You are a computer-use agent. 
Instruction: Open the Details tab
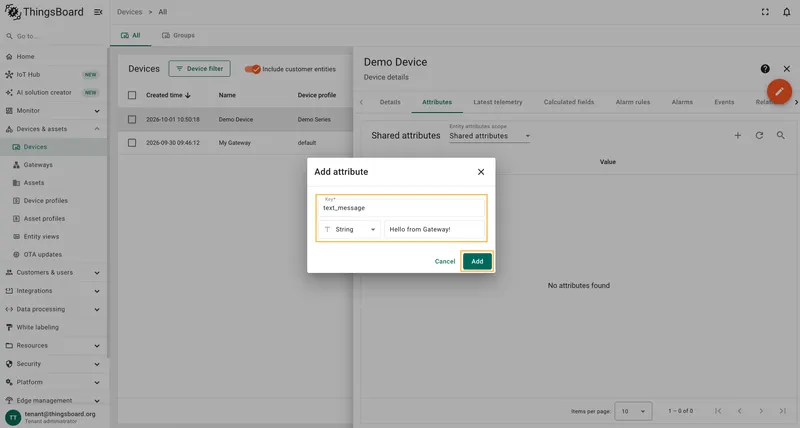pyautogui.click(x=390, y=102)
